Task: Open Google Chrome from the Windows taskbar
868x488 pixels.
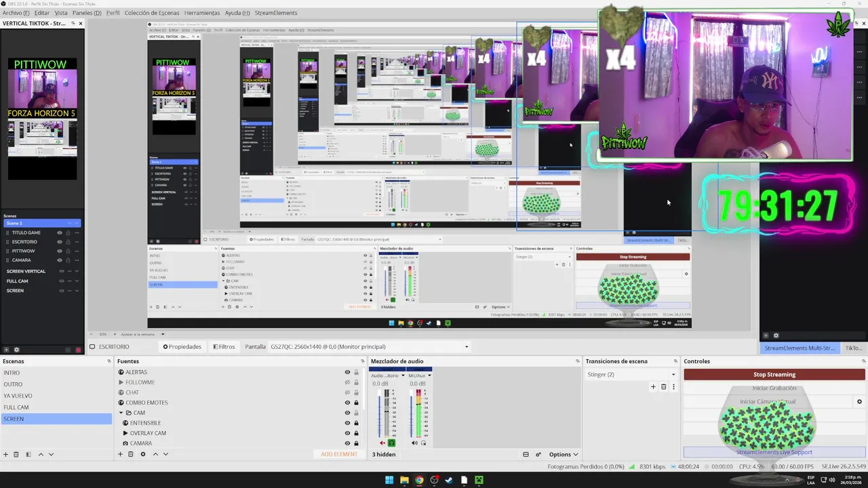Action: (x=419, y=481)
